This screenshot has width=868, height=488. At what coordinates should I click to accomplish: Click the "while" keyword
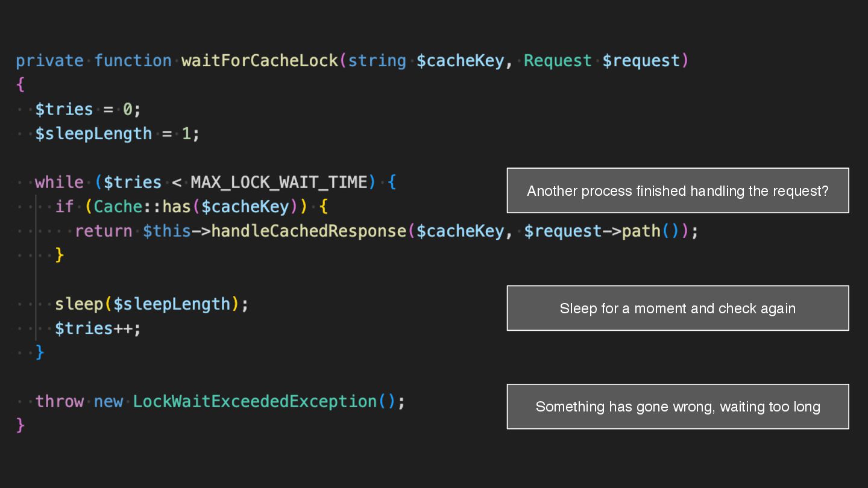(59, 183)
